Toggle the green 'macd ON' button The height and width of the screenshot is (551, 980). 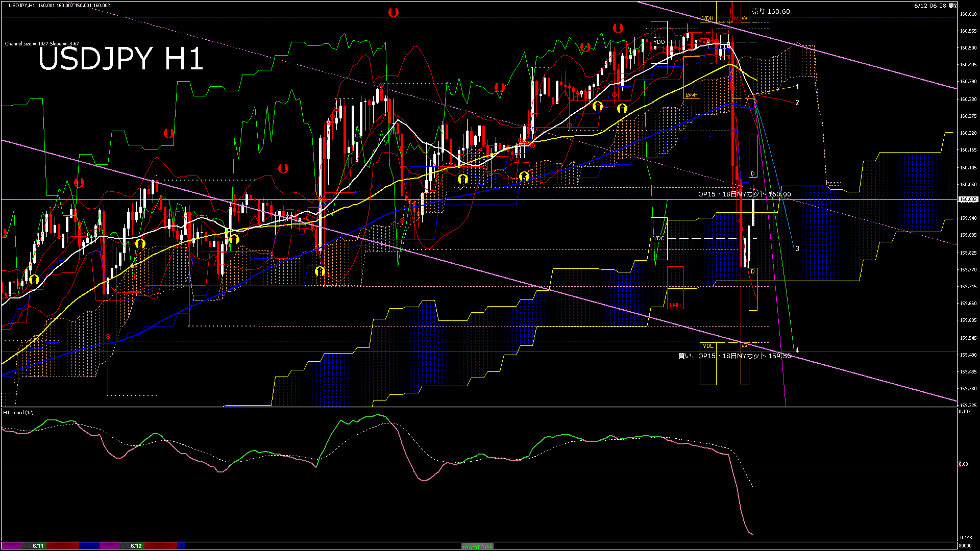pyautogui.click(x=478, y=546)
